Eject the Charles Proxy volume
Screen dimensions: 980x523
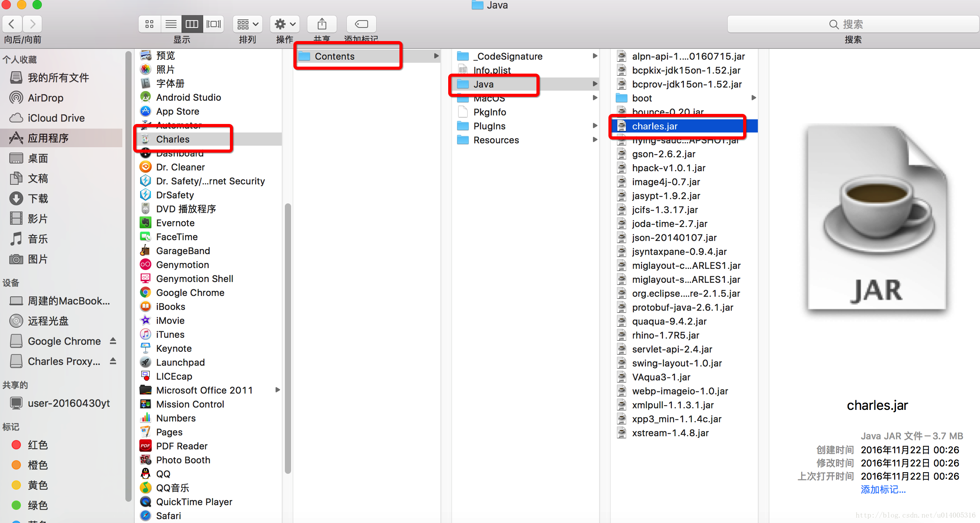tap(113, 361)
